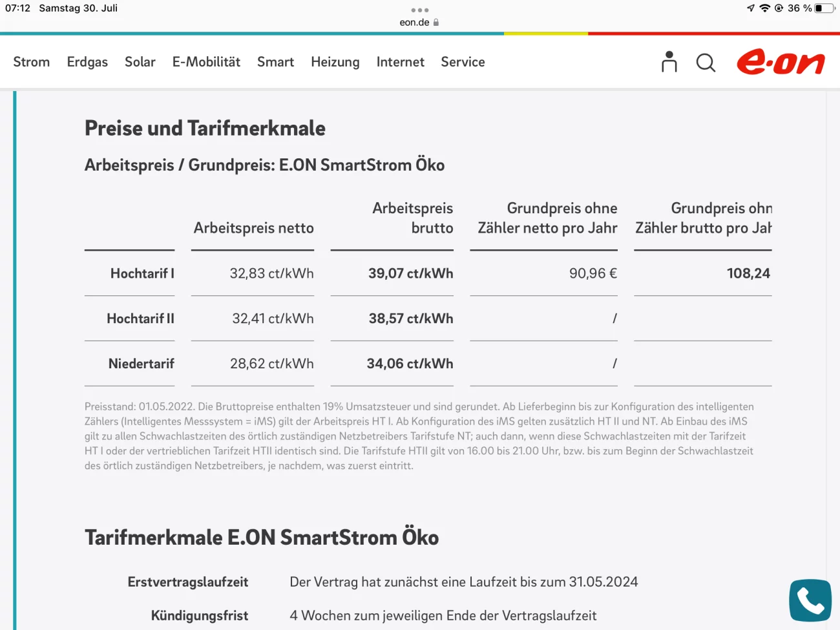Viewport: 840px width, 630px height.
Task: Tap the orientation lock status icon
Action: [779, 8]
